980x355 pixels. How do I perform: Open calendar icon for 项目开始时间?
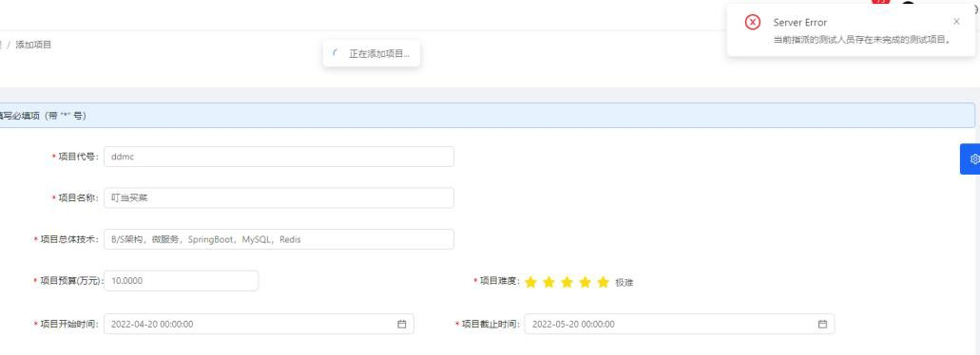pyautogui.click(x=402, y=324)
